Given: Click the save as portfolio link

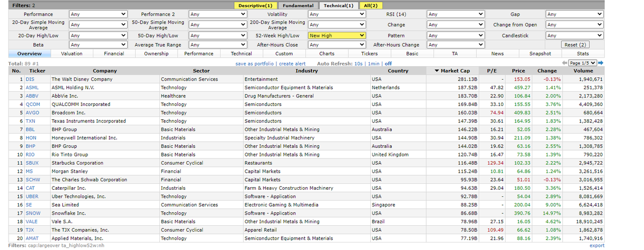Looking at the screenshot, I should [x=255, y=63].
